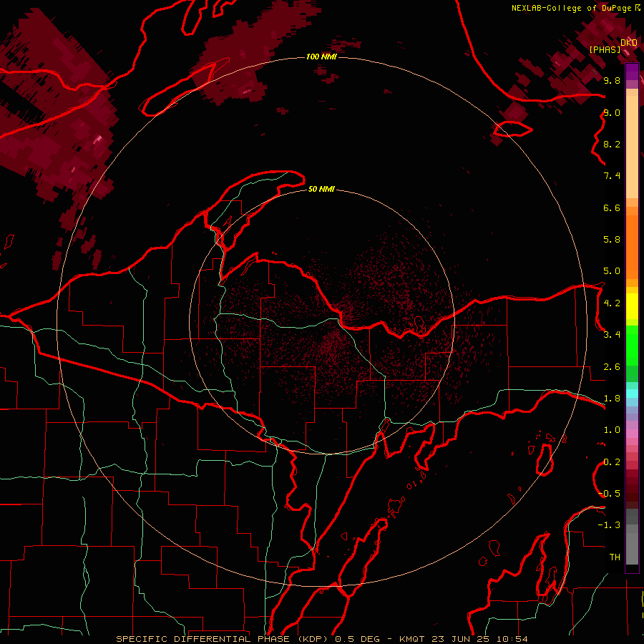Click the yellow color bar segment

click(632, 306)
